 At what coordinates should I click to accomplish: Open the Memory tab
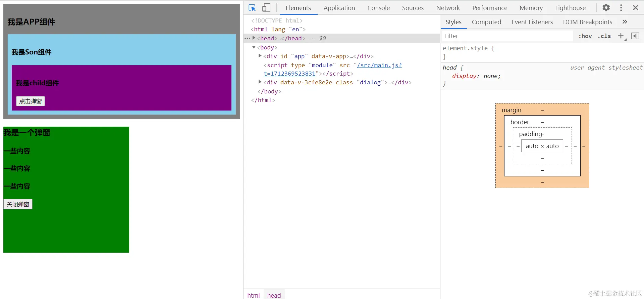[531, 8]
